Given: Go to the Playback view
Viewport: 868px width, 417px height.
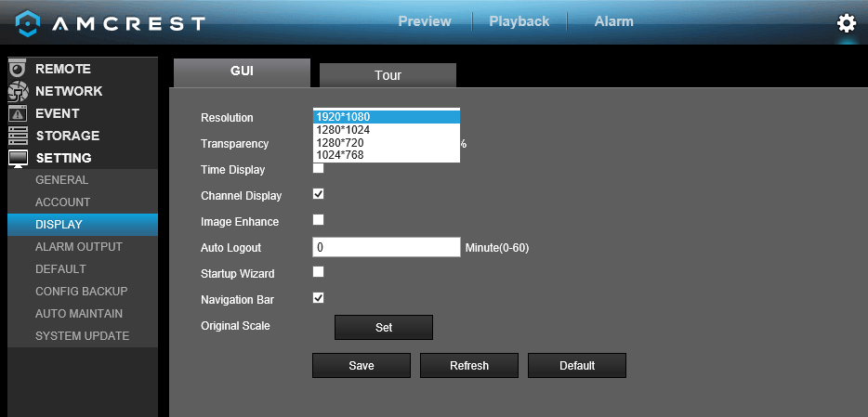Looking at the screenshot, I should (x=519, y=21).
